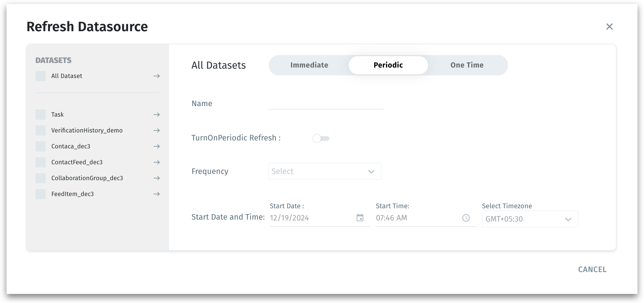
Task: Click arrow icon beside Task dataset
Action: (x=157, y=115)
